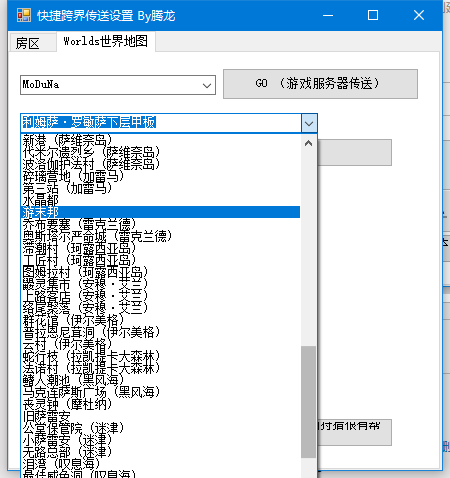Select 奥斯塔尔严命城（雷克兰德）
Viewport: 450px width, 478px height.
point(160,236)
